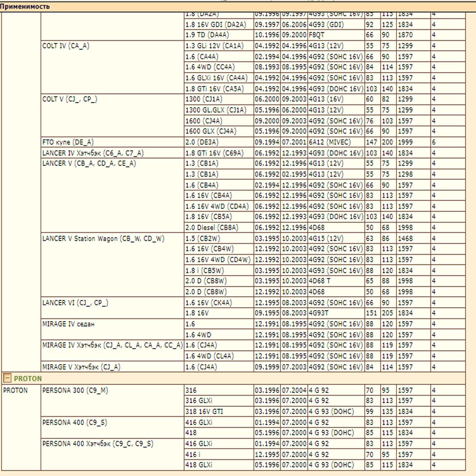Click the 1.6 16V (CB4A) modification
476x476 pixels.
[x=219, y=195]
